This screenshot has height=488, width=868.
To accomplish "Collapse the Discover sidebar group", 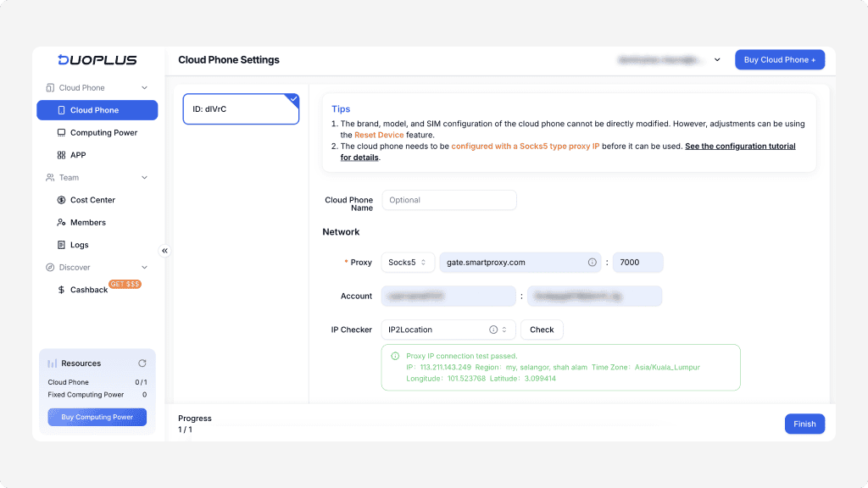I will [144, 268].
